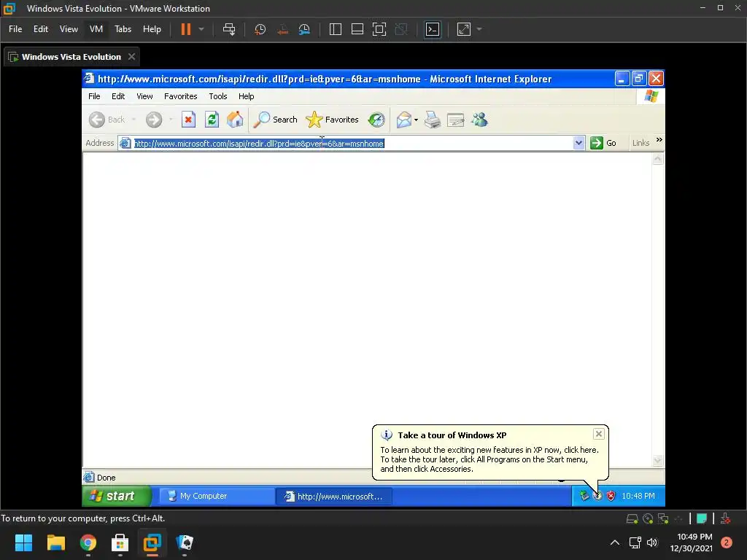Click the VMware stretch guest icon
Viewport: 747px width, 560px height.
464,29
